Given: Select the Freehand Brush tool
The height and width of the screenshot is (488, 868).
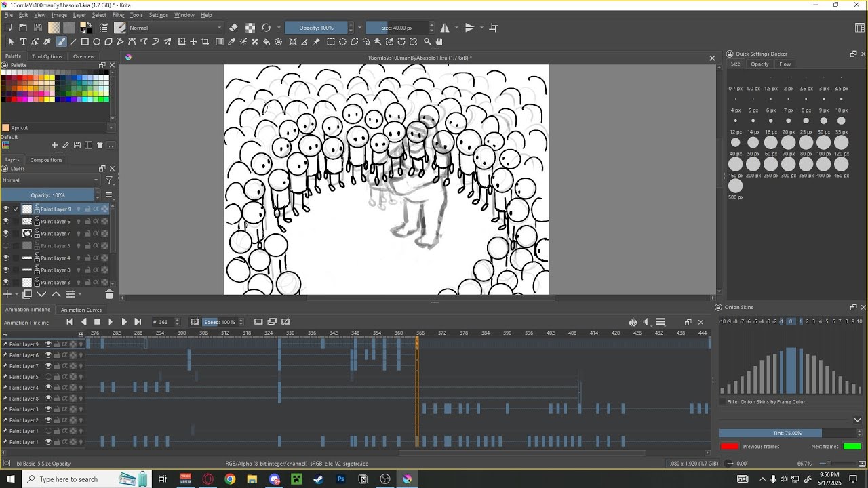Looking at the screenshot, I should click(61, 41).
